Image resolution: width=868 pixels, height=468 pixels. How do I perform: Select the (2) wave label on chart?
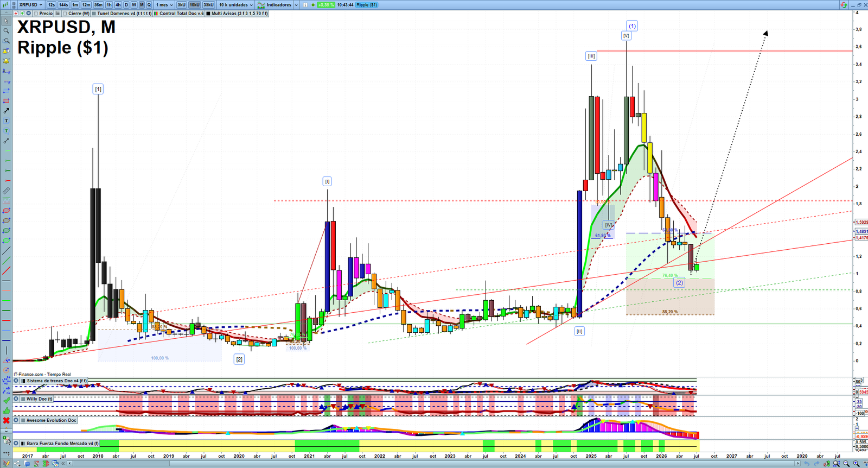pyautogui.click(x=679, y=282)
